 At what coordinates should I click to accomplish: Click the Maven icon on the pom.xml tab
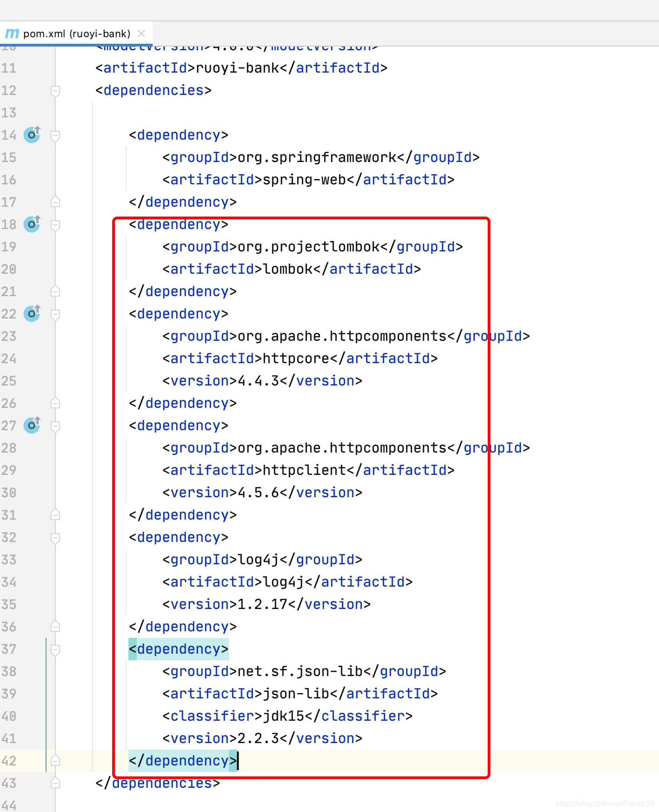(12, 34)
